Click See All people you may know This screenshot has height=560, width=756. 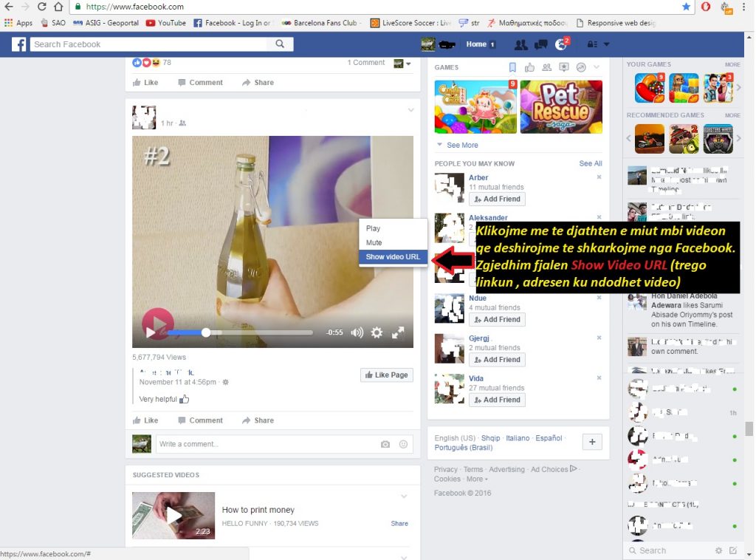(x=590, y=163)
